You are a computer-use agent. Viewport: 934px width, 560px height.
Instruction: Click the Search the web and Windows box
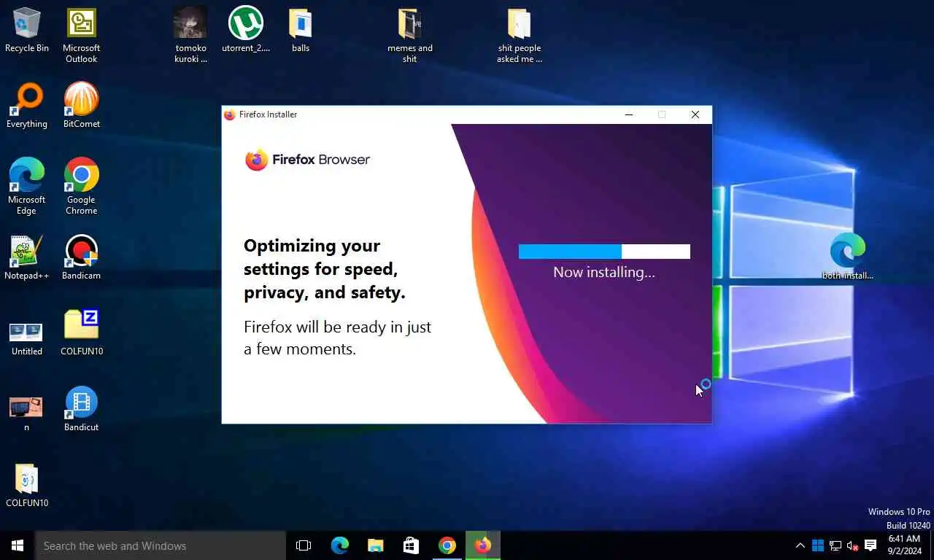tap(161, 545)
